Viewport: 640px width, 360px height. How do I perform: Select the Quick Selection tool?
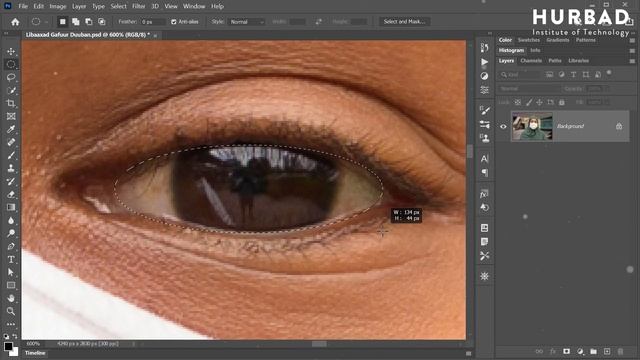11,90
